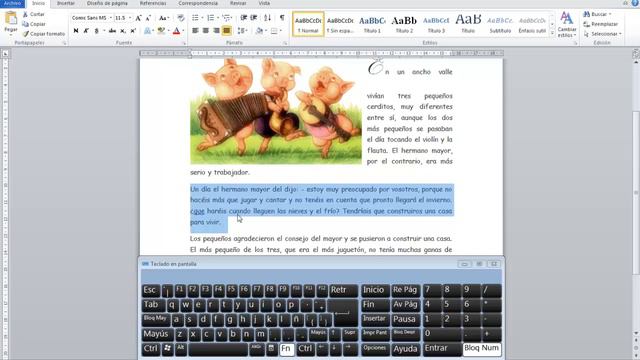This screenshot has width=640, height=360.
Task: Toggle Subrayado (S) underline formatting
Action: [96, 31]
